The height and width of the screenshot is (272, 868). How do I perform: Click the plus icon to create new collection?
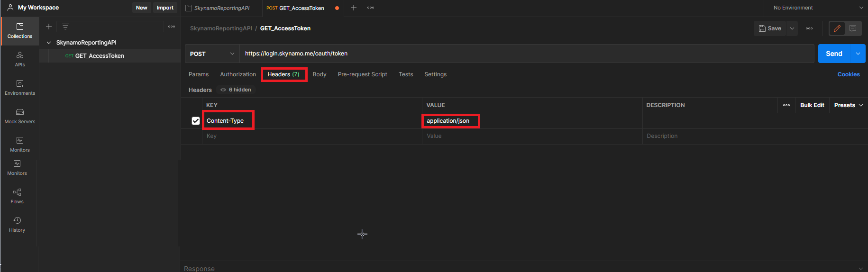pyautogui.click(x=49, y=27)
